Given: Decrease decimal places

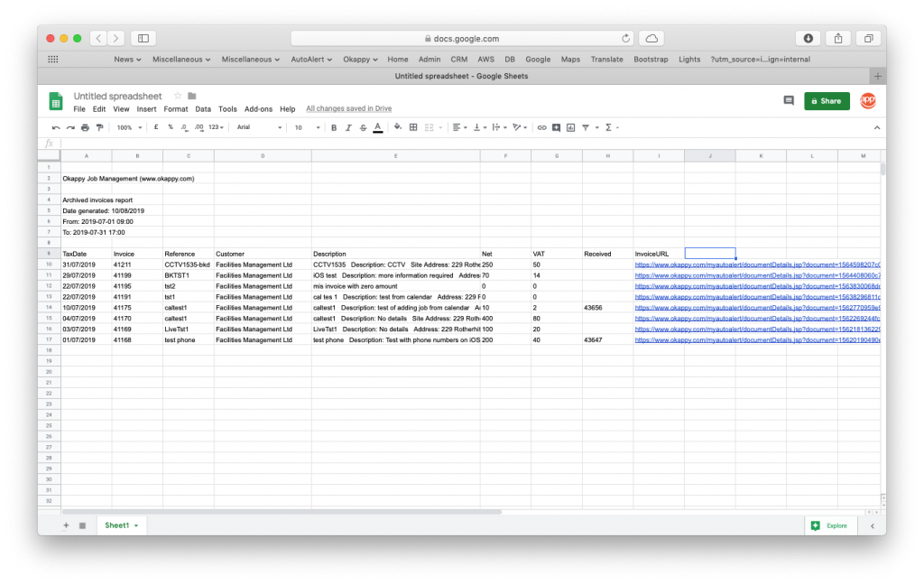Looking at the screenshot, I should click(184, 127).
